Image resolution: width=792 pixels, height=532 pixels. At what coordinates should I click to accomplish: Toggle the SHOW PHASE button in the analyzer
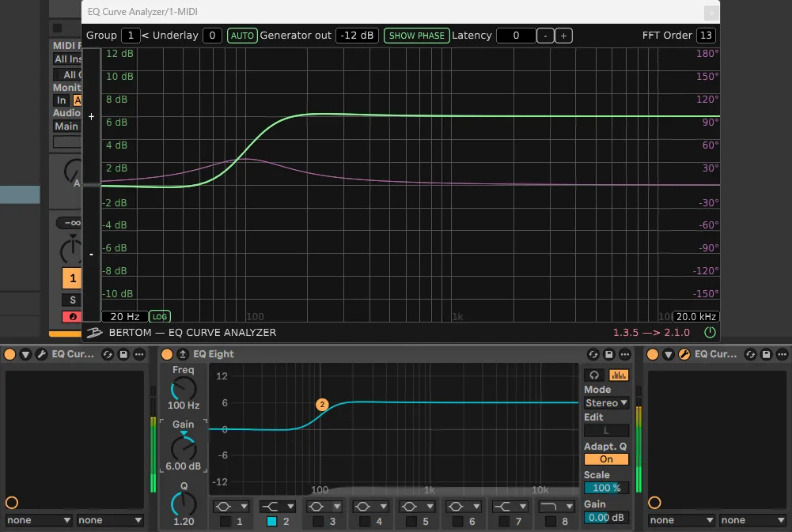[416, 35]
